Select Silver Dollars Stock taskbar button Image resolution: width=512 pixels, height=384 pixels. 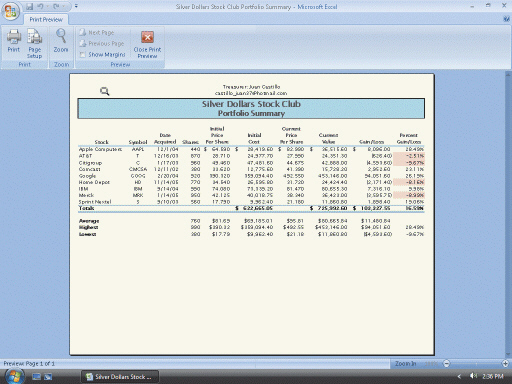pyautogui.click(x=119, y=377)
